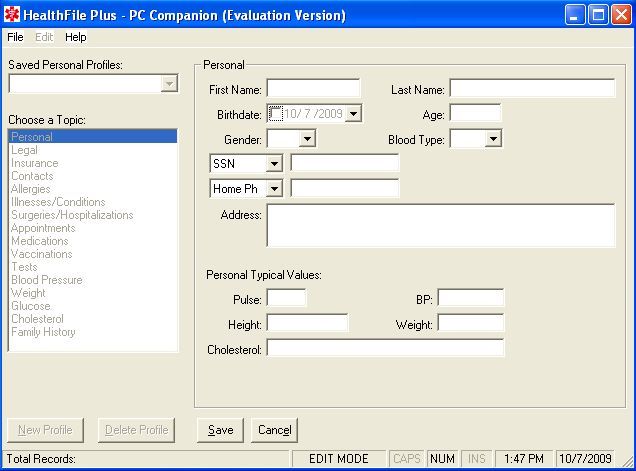Screen dimensions: 636x471
Task: Close the HealthFile Plus window
Action: (x=621, y=15)
